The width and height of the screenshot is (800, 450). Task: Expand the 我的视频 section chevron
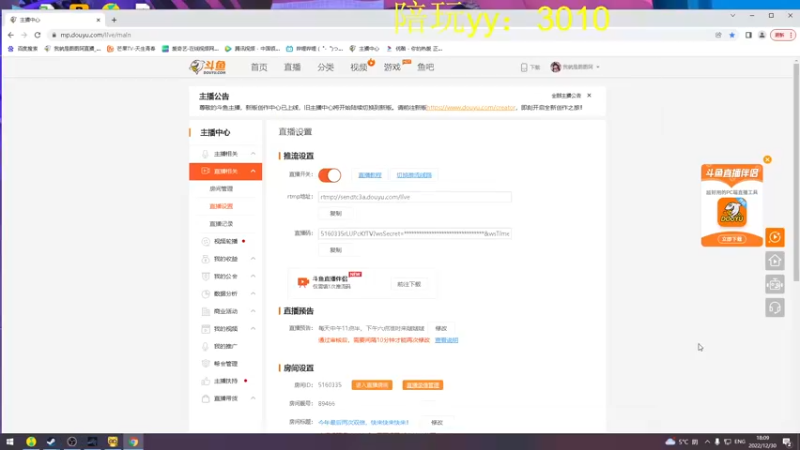(x=253, y=329)
